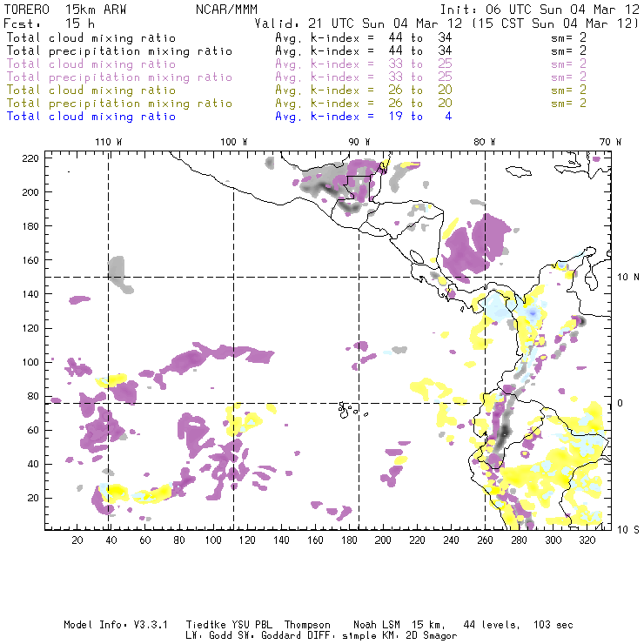Click '103 sec' in the footer
The image size is (644, 644).
pos(553,625)
